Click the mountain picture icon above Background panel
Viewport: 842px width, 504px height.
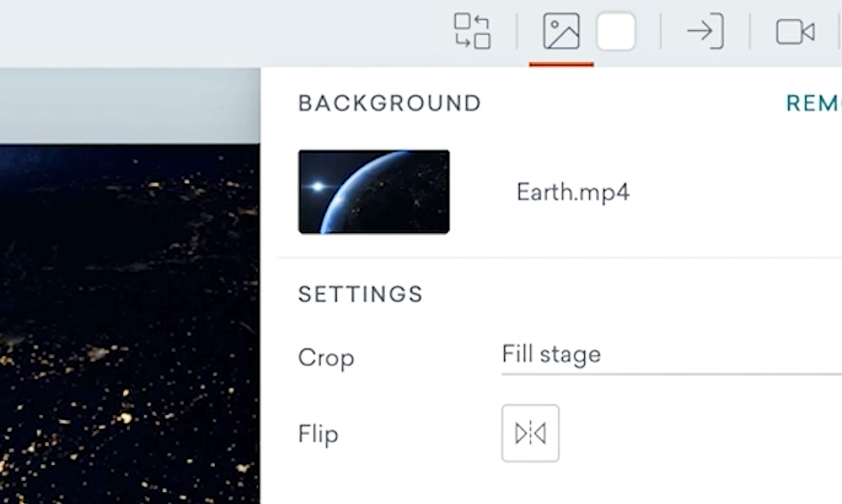pyautogui.click(x=561, y=32)
